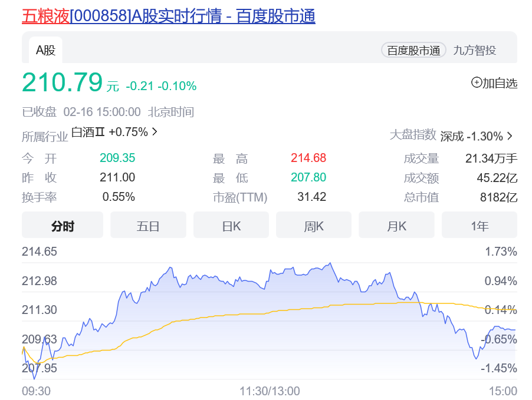Click chart axis label 212.98
Image resolution: width=532 pixels, height=400 pixels.
40,281
